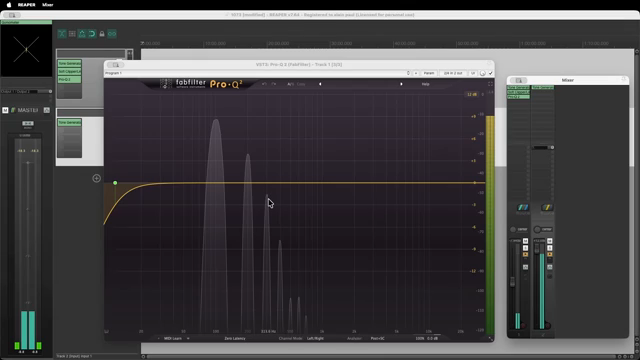Toggle snap magnet icon in toolbar
This screenshot has width=640, height=360.
pos(92,33)
